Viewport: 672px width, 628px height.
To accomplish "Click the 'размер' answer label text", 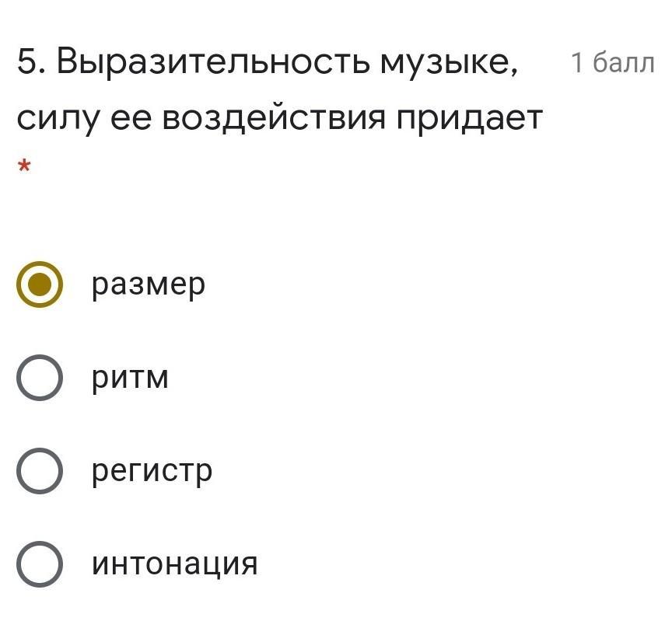I will (x=149, y=285).
